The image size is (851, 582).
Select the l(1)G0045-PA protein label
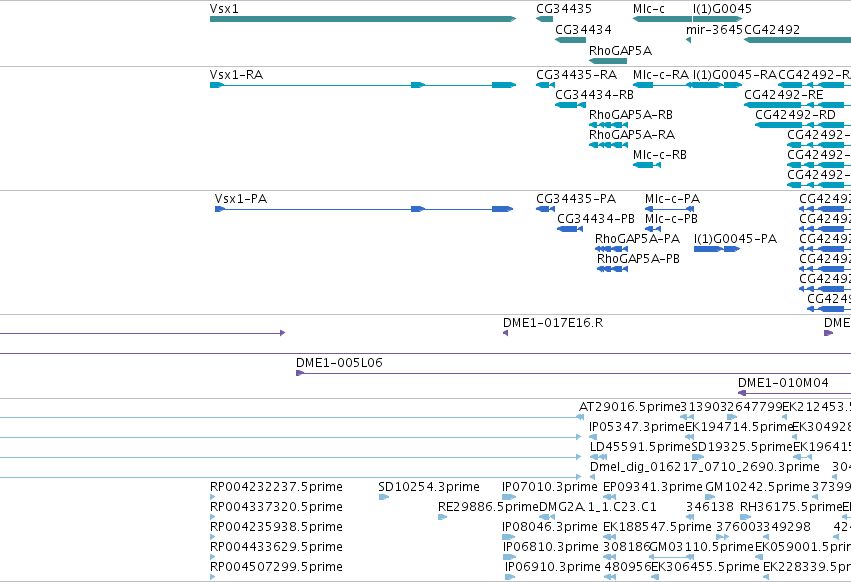click(x=735, y=239)
